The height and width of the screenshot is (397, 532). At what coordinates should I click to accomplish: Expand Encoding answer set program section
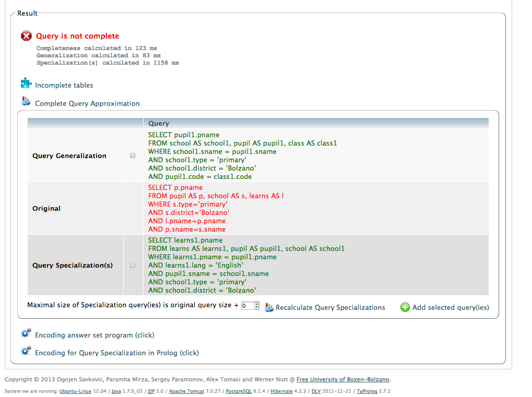[94, 335]
